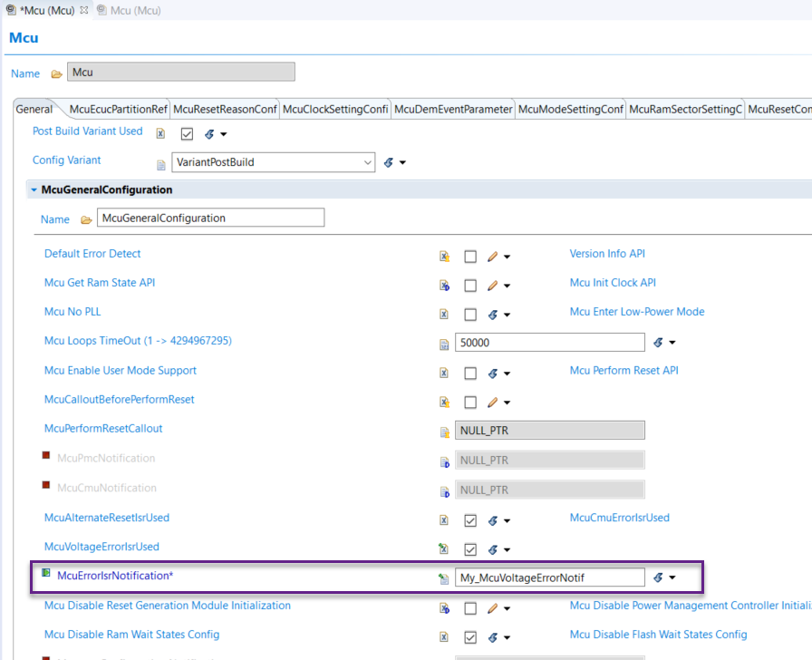Image resolution: width=812 pixels, height=660 pixels.
Task: Uncheck McuAlternateResetIsrUsed checkbox
Action: coord(470,521)
